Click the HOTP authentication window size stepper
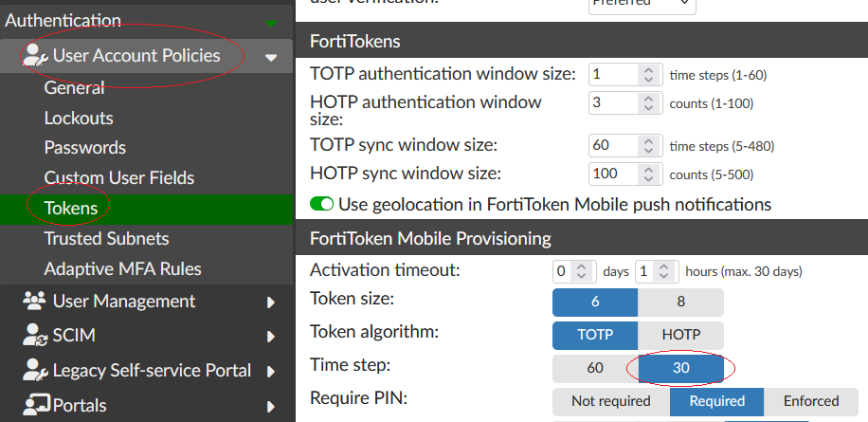Image resolution: width=868 pixels, height=422 pixels. [649, 102]
